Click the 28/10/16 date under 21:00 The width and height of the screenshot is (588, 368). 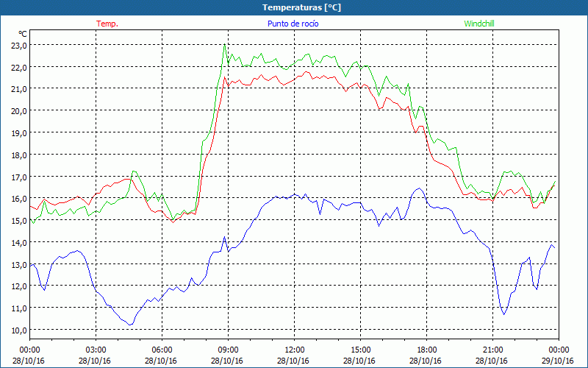(492, 361)
